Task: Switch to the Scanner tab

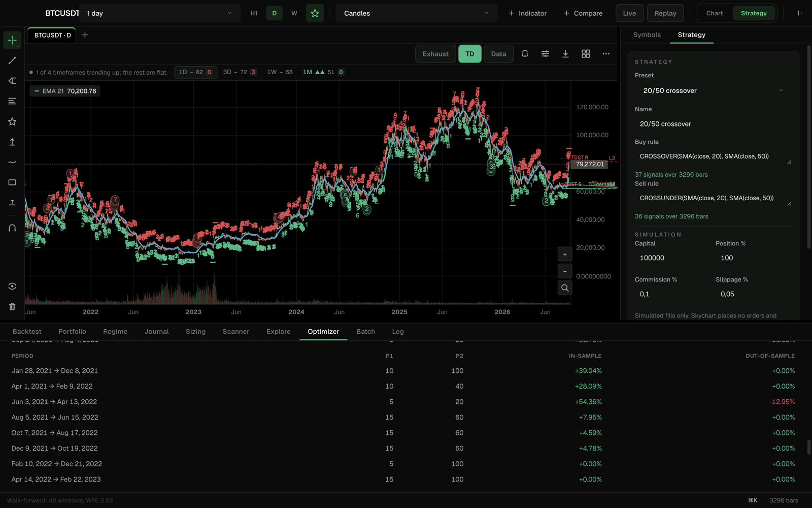Action: pos(236,331)
